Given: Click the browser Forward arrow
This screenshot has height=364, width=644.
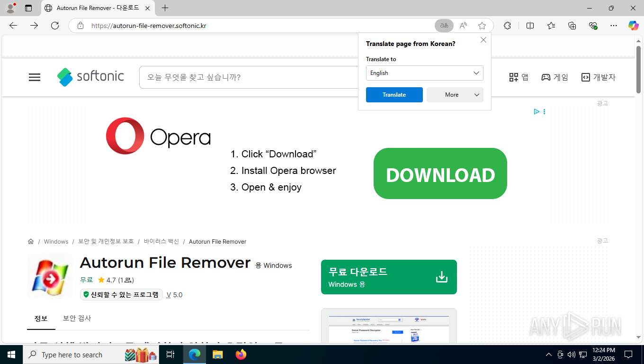Looking at the screenshot, I should pos(34,26).
